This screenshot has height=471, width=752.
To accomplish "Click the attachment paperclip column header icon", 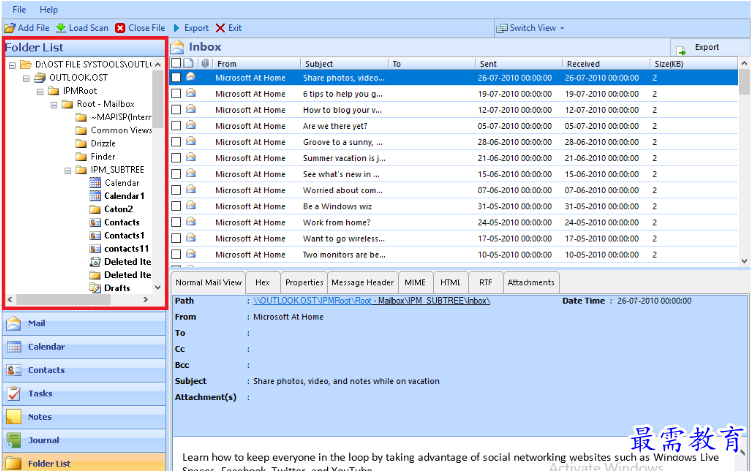I will (205, 63).
